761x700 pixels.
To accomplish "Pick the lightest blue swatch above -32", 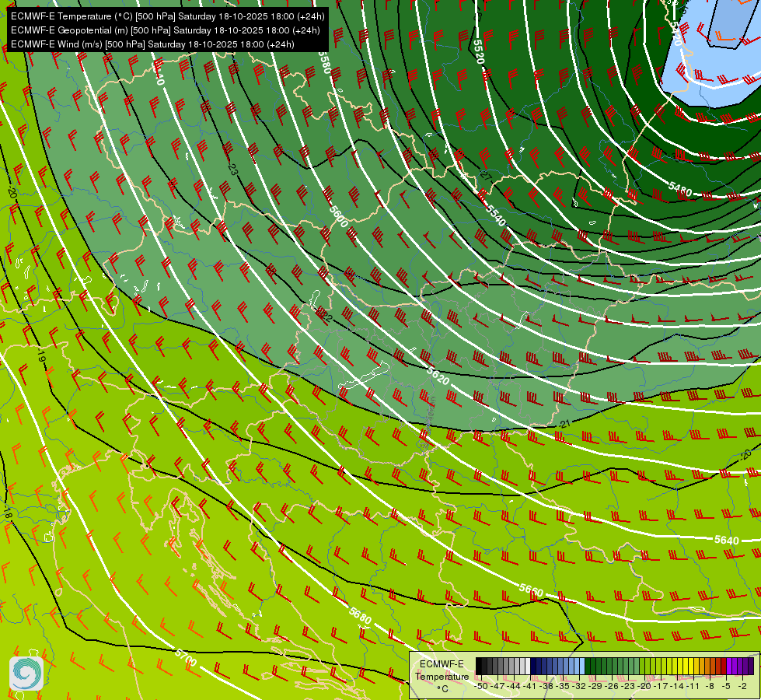I will 582,666.
